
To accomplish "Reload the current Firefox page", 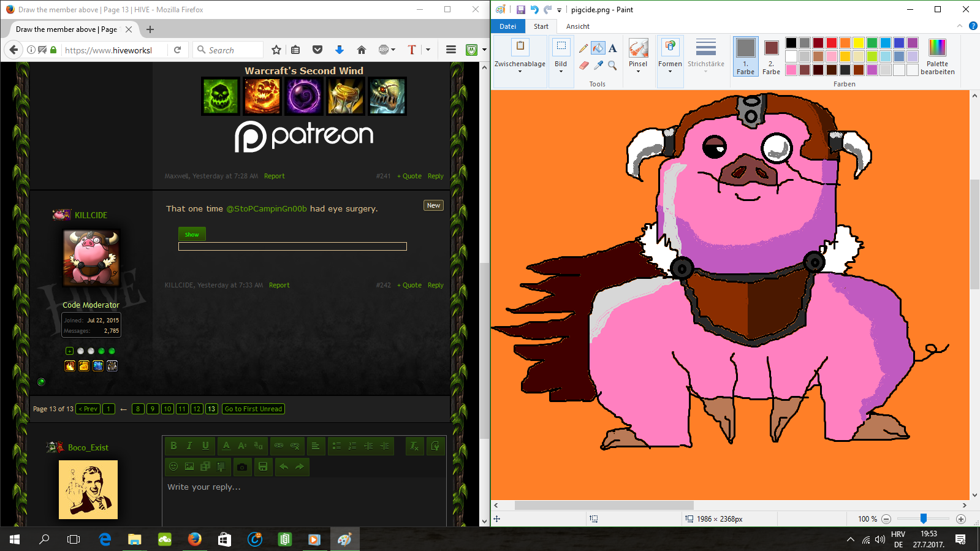I will [178, 50].
